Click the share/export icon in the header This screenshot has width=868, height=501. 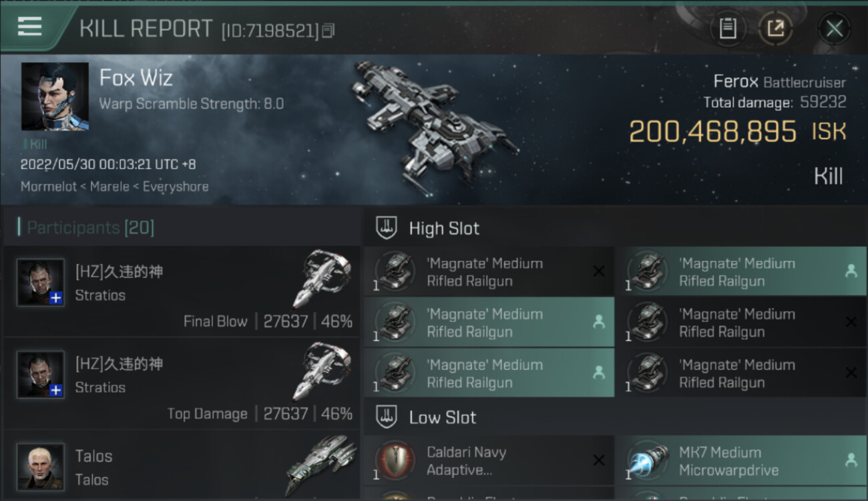[x=775, y=29]
